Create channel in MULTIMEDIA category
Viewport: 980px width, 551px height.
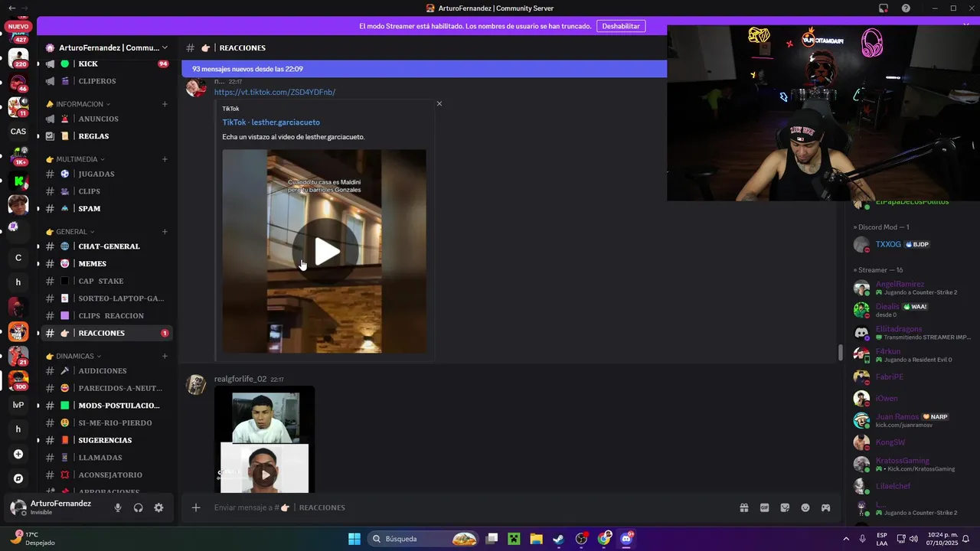(x=165, y=159)
